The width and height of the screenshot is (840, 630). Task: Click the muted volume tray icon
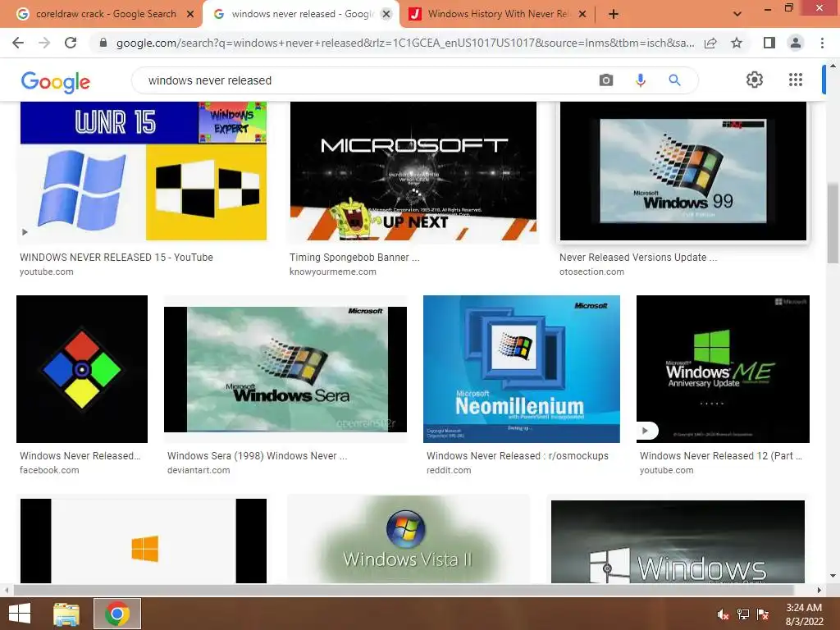tap(723, 614)
